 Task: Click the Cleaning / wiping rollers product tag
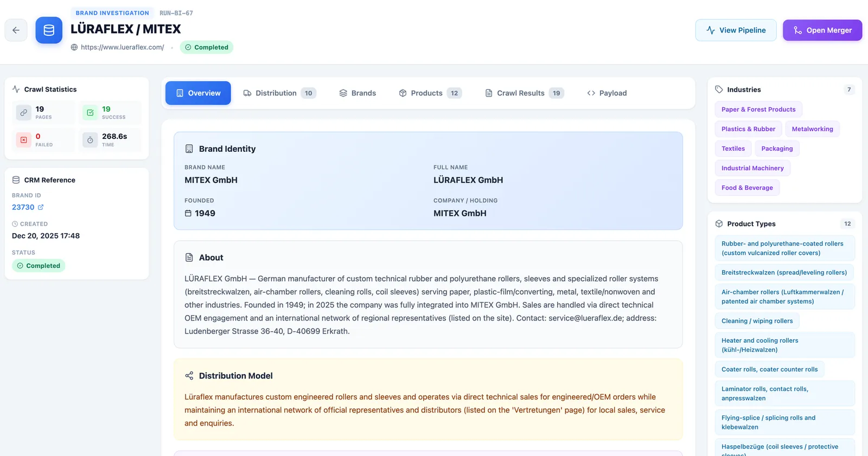(757, 321)
